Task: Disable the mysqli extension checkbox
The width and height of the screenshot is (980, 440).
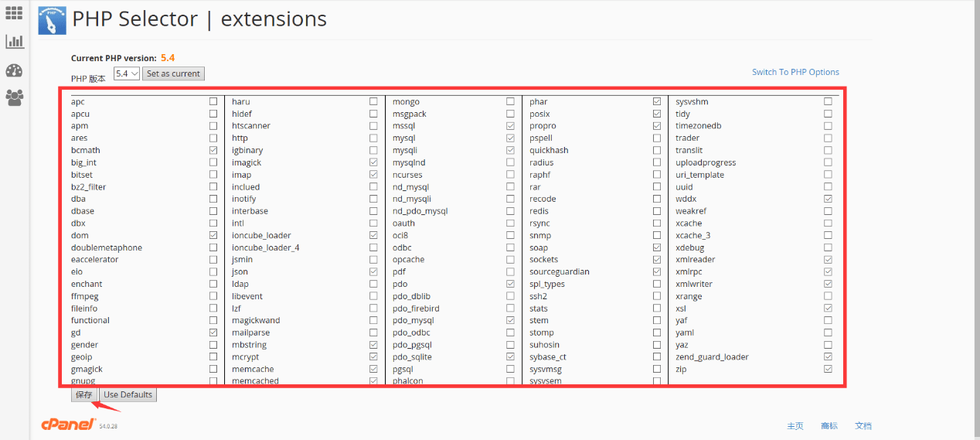Action: [510, 150]
